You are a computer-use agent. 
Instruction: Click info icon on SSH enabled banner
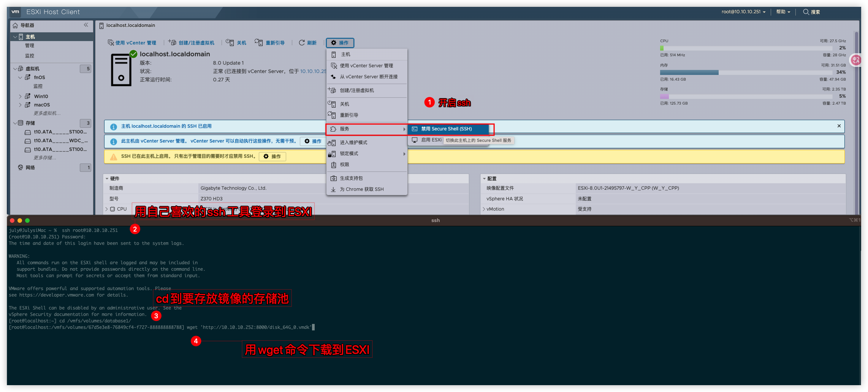point(113,127)
